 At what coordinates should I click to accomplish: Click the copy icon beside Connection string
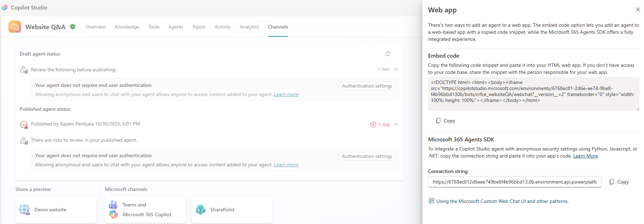click(612, 182)
